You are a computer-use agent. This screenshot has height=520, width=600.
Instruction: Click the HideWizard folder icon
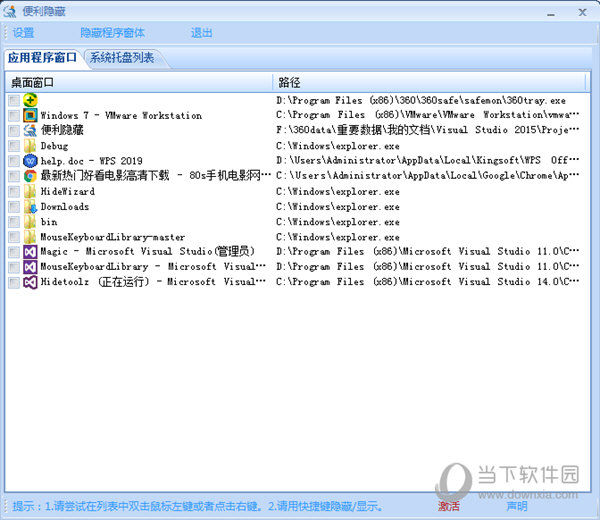[30, 191]
